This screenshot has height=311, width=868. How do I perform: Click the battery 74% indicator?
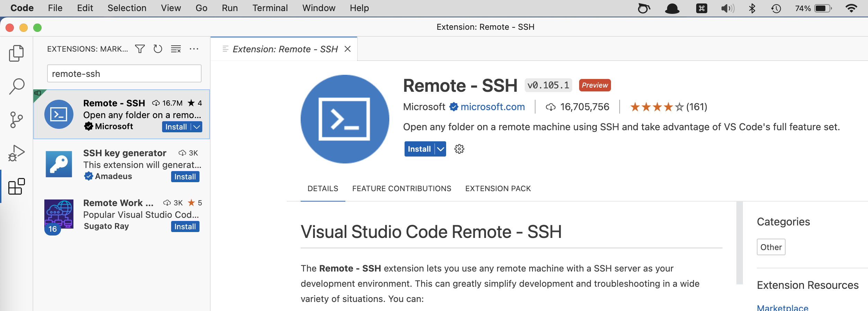pyautogui.click(x=813, y=8)
